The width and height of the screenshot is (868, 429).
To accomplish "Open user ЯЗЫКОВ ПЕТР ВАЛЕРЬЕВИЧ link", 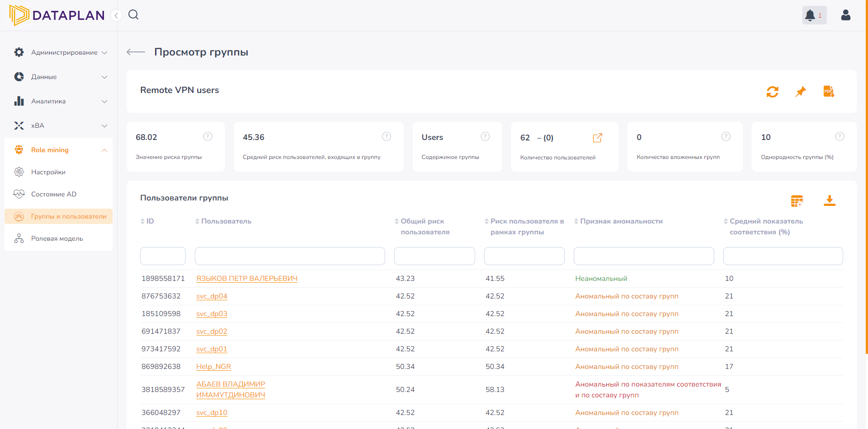I will pyautogui.click(x=247, y=279).
